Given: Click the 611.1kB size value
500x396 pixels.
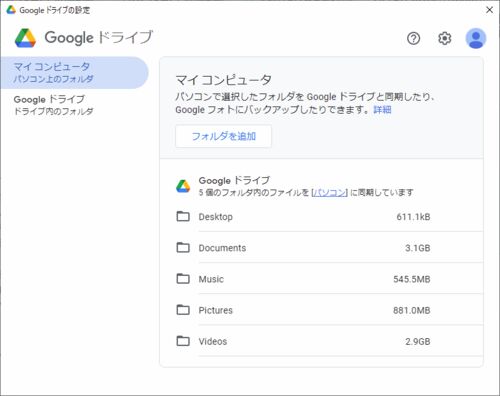Looking at the screenshot, I should [413, 217].
